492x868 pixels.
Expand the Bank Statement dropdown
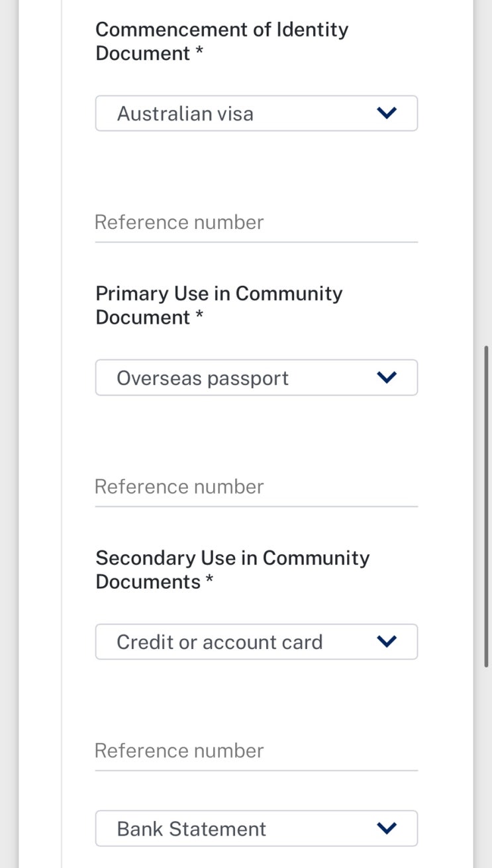point(256,828)
